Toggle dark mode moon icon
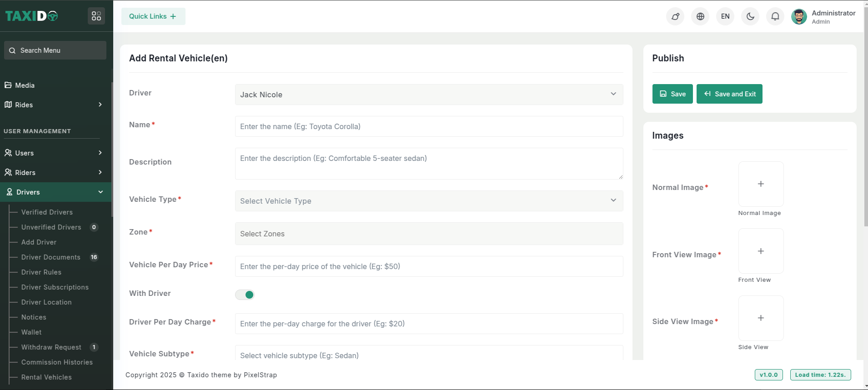Image resolution: width=868 pixels, height=390 pixels. pos(750,16)
